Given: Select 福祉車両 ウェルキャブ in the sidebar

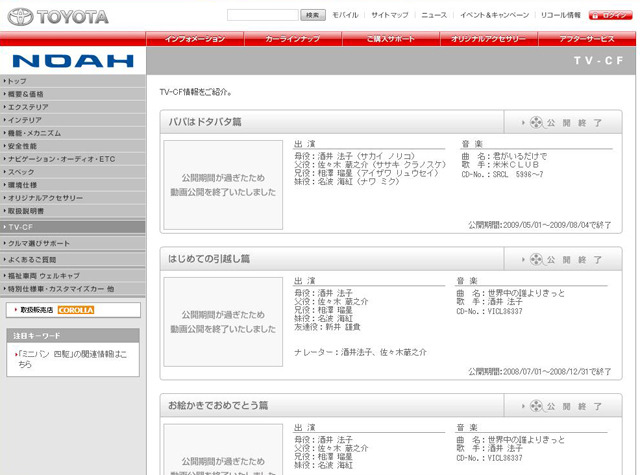Looking at the screenshot, I should (x=73, y=276).
